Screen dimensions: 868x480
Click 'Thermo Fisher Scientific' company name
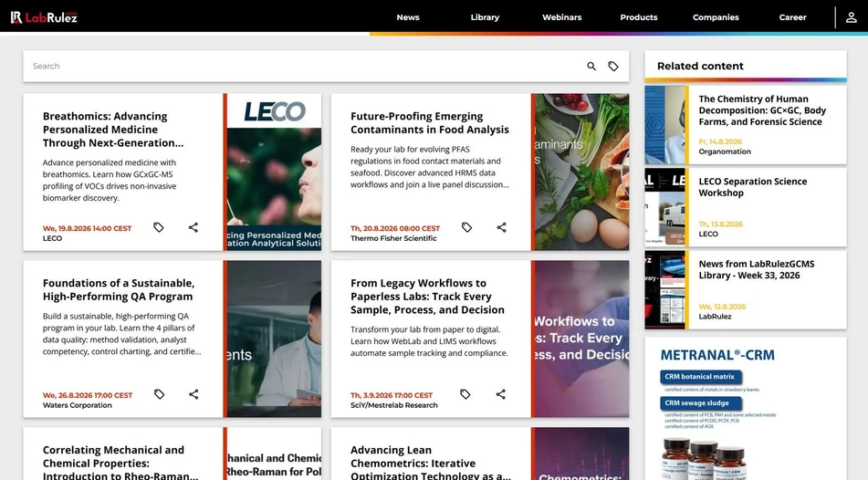coord(393,238)
